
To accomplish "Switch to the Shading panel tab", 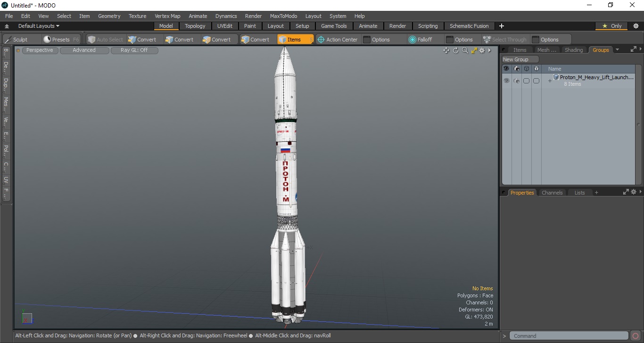I will [573, 50].
